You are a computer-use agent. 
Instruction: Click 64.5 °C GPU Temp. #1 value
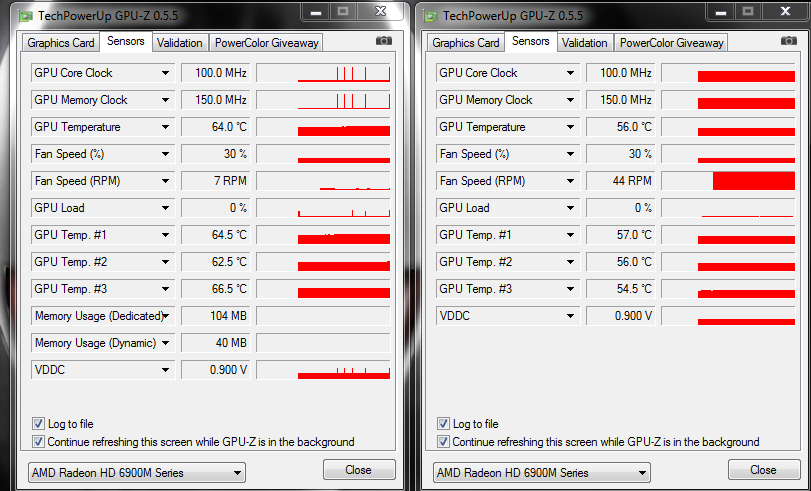click(216, 235)
